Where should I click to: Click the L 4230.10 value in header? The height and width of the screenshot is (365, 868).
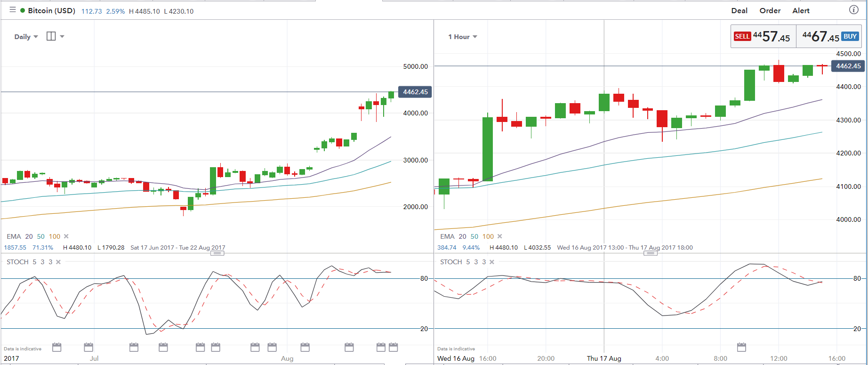pyautogui.click(x=179, y=11)
